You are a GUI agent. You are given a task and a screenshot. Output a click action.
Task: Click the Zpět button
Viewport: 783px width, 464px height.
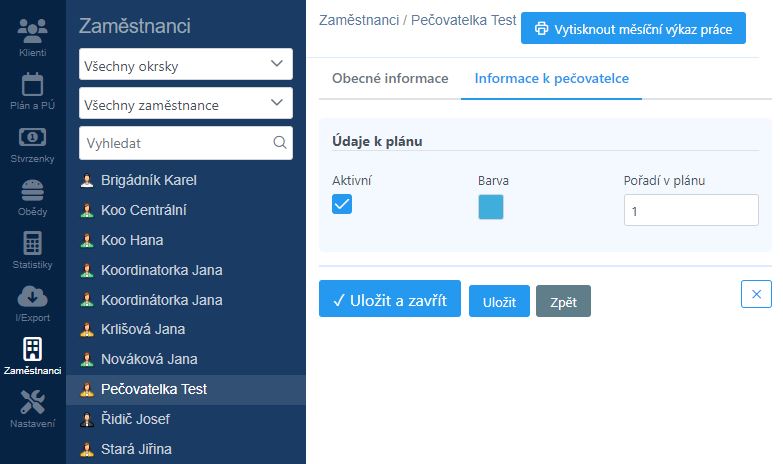point(563,301)
